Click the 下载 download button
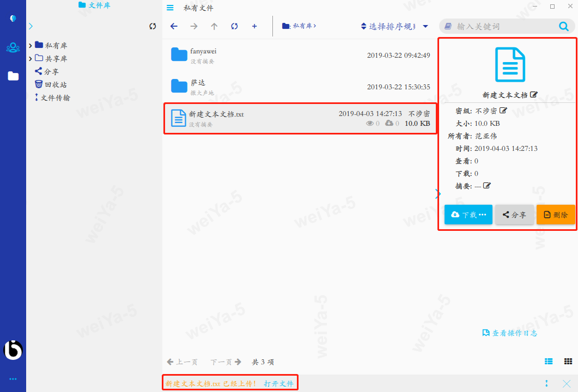The height and width of the screenshot is (392, 578). coord(468,215)
